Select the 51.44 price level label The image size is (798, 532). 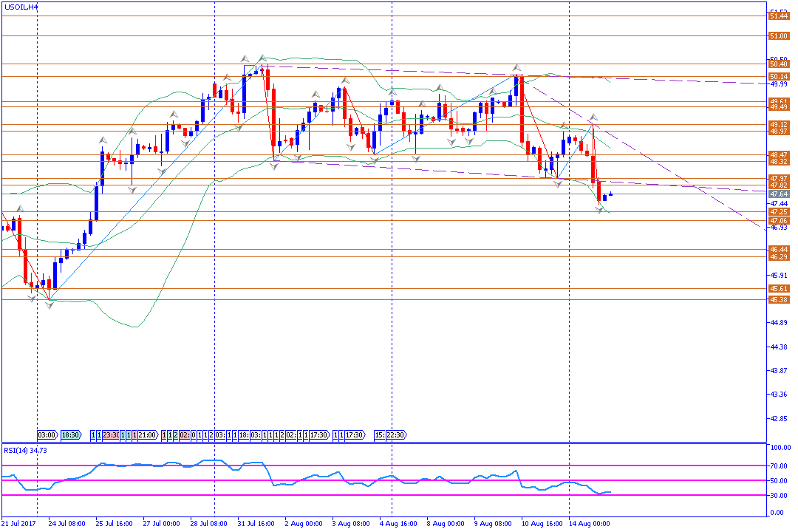click(x=777, y=16)
